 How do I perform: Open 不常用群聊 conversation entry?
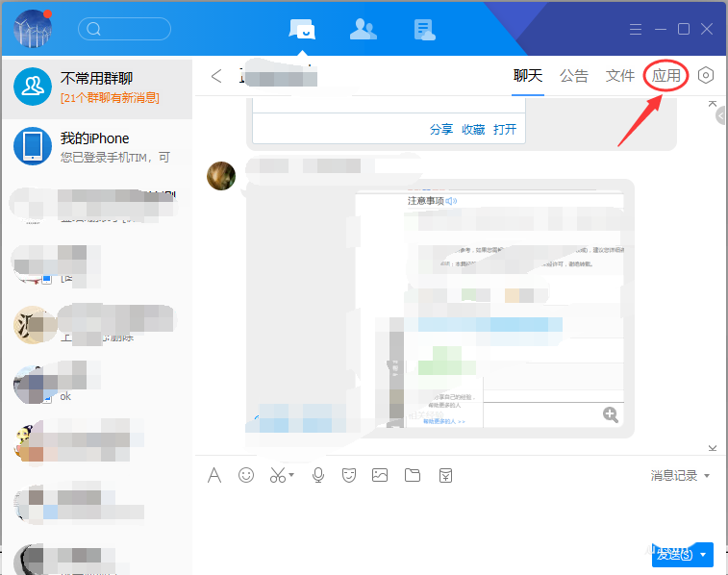[x=97, y=87]
